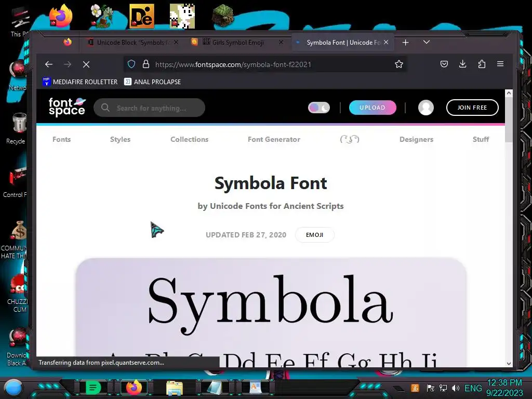Close the Unicode Block tab
Image resolution: width=532 pixels, height=399 pixels.
(176, 43)
